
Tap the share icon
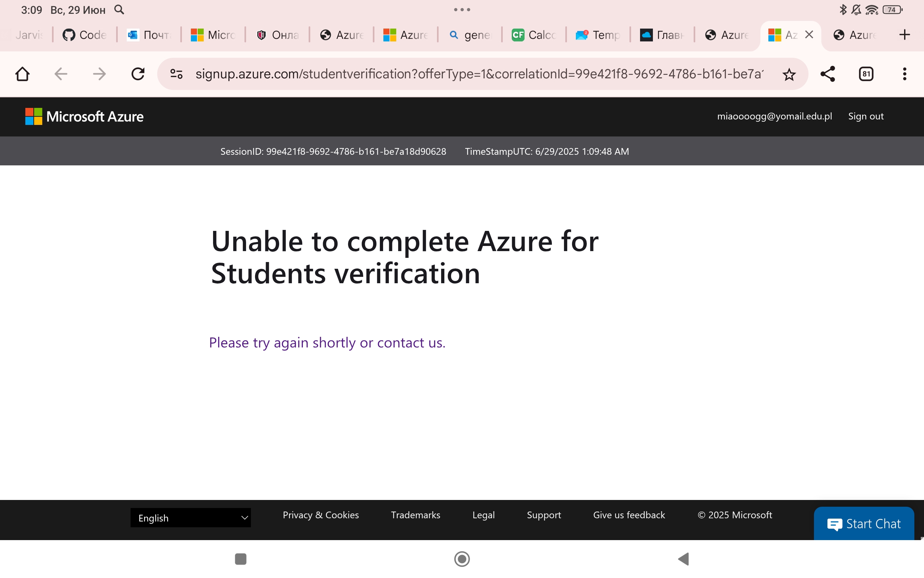click(827, 74)
